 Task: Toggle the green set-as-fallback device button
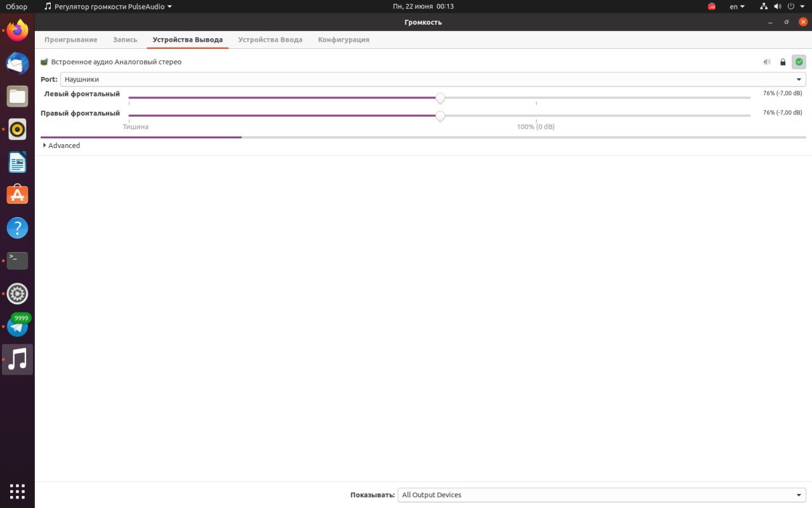point(799,62)
